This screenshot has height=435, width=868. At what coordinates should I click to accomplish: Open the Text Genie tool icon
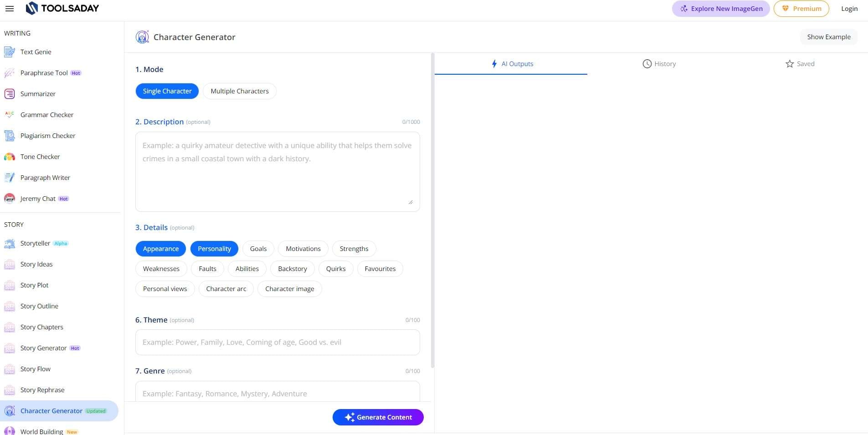[x=10, y=52]
